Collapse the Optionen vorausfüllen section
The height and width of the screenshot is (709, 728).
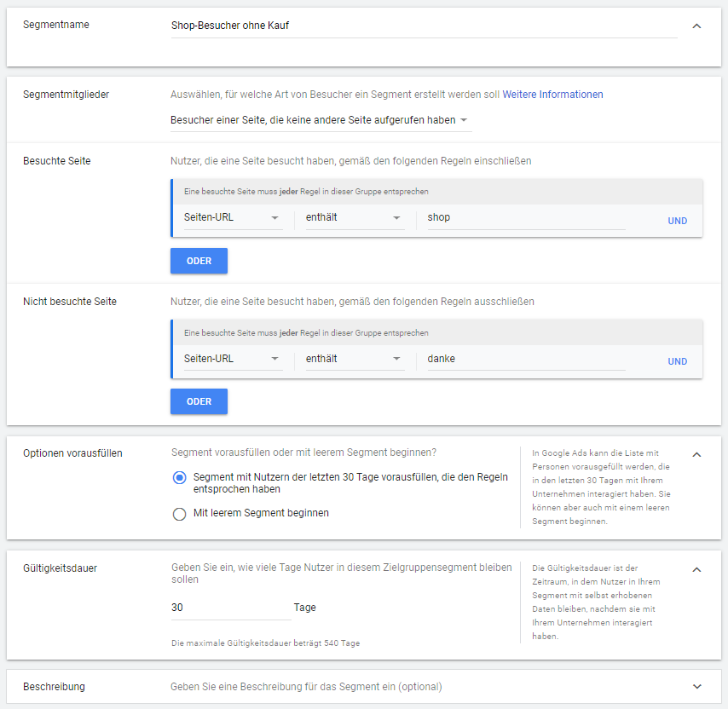tap(697, 453)
